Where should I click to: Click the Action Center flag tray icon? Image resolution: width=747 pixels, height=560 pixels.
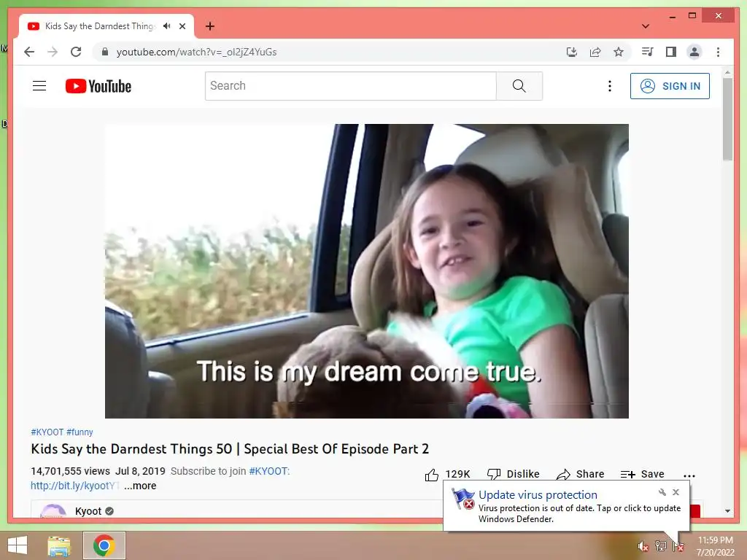tap(678, 546)
